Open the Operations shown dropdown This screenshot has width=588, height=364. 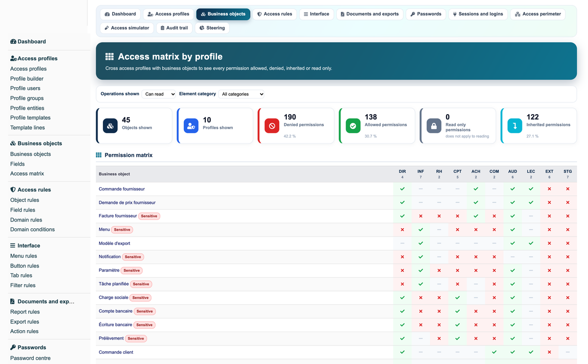pyautogui.click(x=159, y=94)
